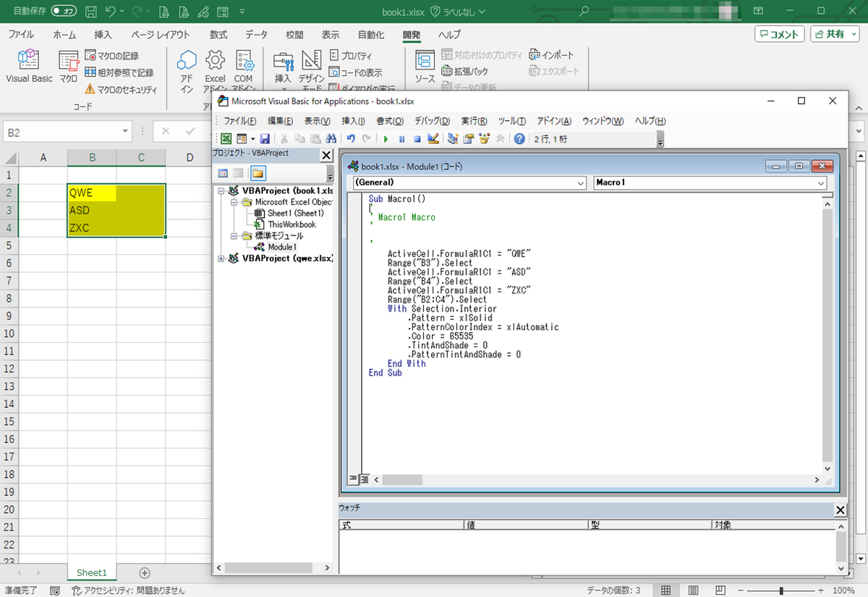Open VBA ファイル(F) menu

pos(240,121)
